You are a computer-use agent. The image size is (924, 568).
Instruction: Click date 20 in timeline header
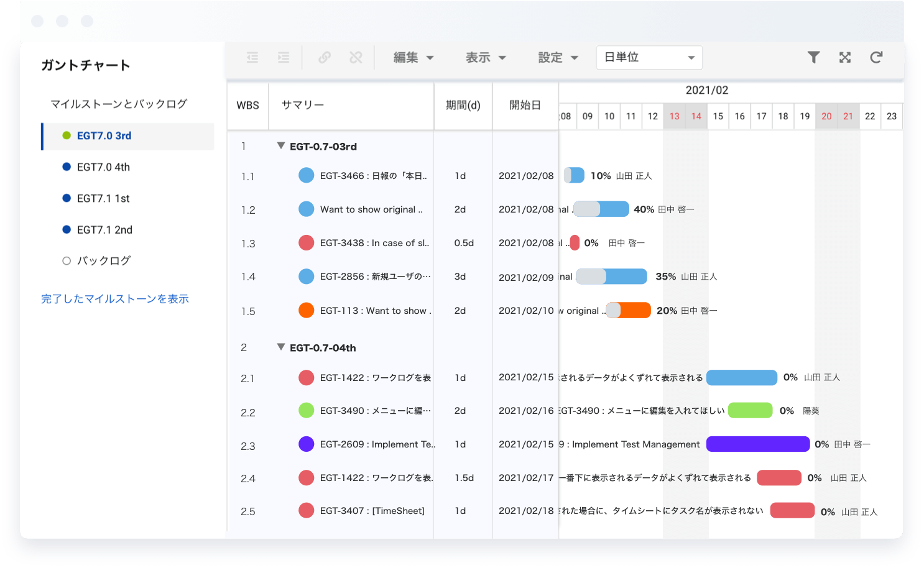pos(826,116)
